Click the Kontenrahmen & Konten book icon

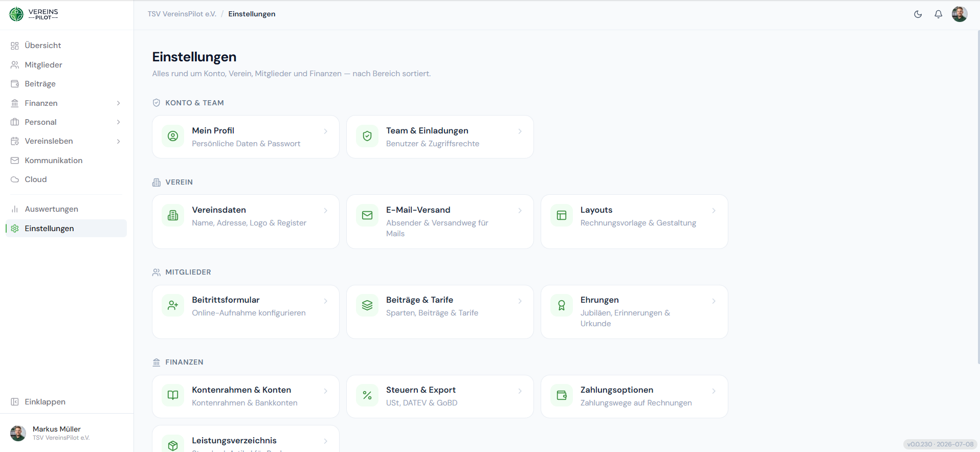pos(173,395)
